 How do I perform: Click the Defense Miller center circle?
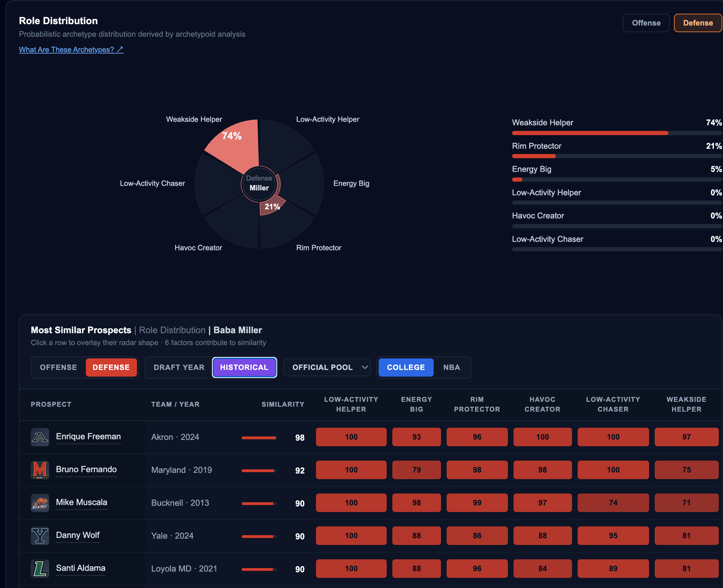[x=259, y=183]
